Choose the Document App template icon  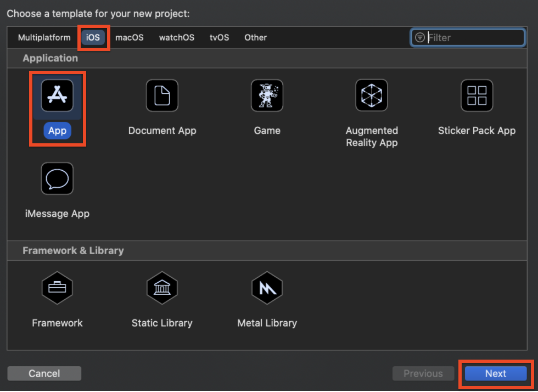[x=162, y=96]
